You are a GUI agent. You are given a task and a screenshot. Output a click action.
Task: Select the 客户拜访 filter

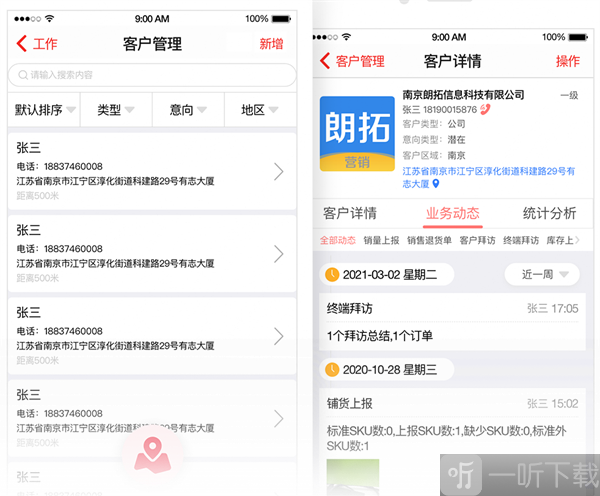477,240
